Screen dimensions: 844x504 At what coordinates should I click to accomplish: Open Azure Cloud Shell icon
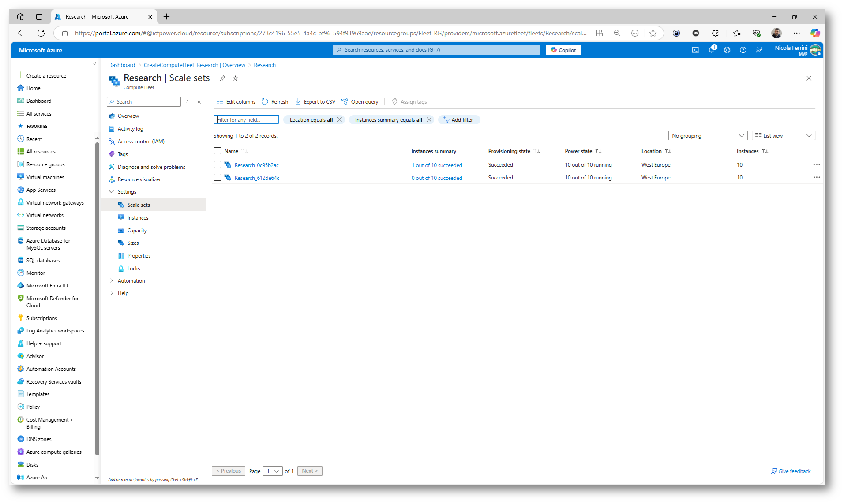click(695, 50)
